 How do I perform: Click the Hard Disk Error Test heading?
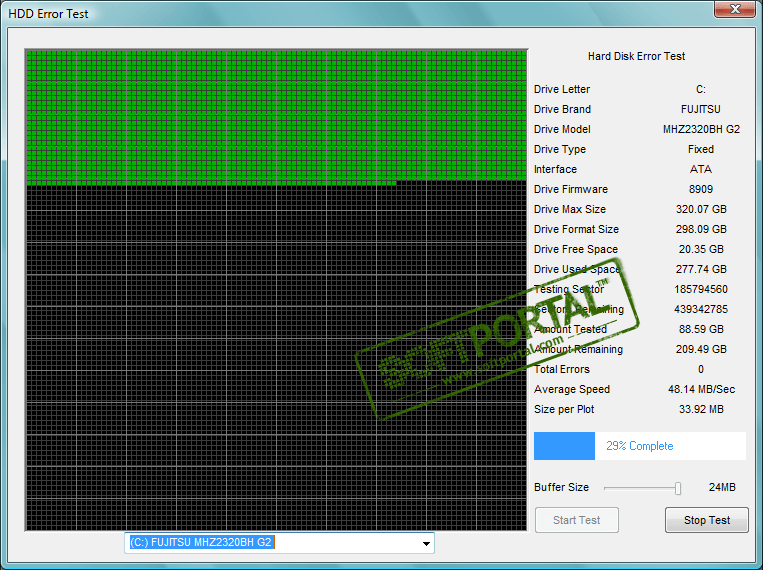[636, 56]
